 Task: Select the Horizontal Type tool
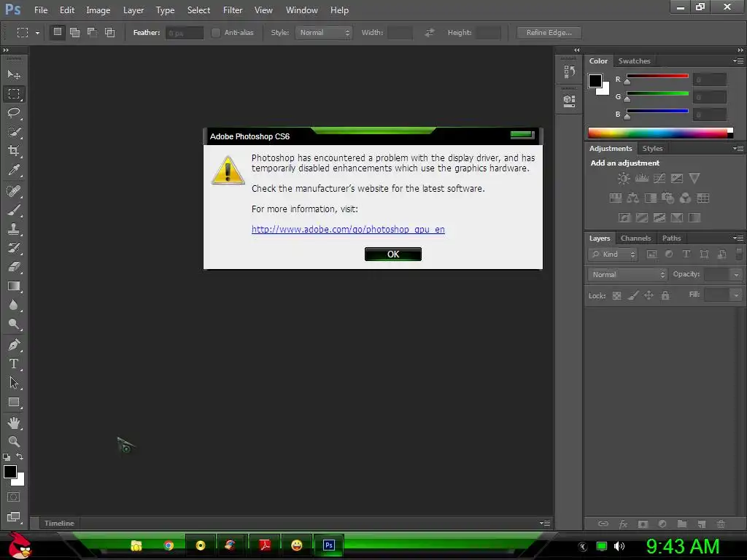click(x=14, y=364)
